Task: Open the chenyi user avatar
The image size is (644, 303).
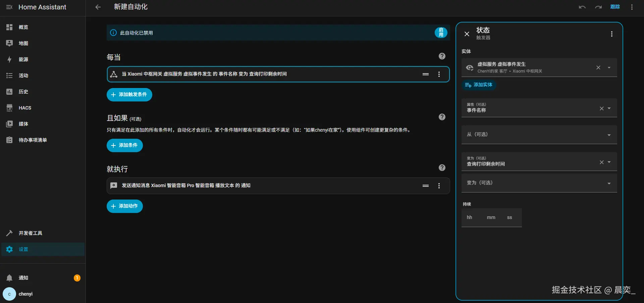Action: 9,294
